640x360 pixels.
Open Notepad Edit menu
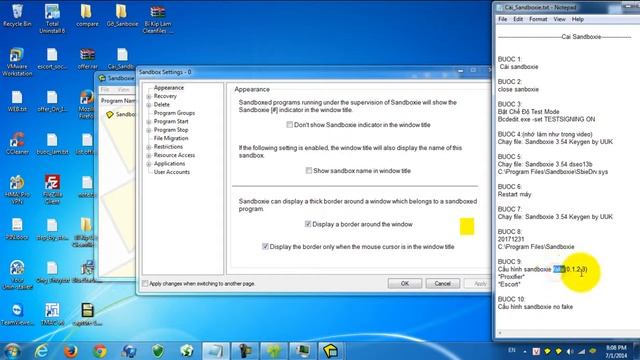[518, 19]
